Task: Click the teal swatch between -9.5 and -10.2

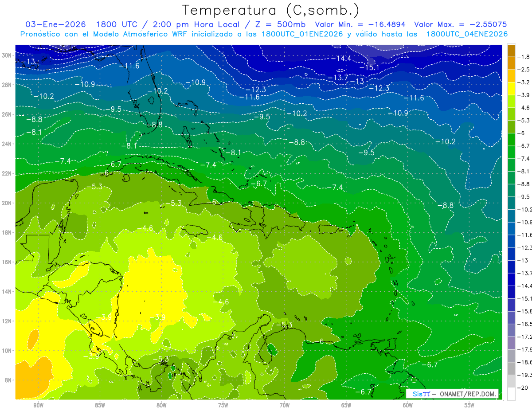Action: click(511, 203)
